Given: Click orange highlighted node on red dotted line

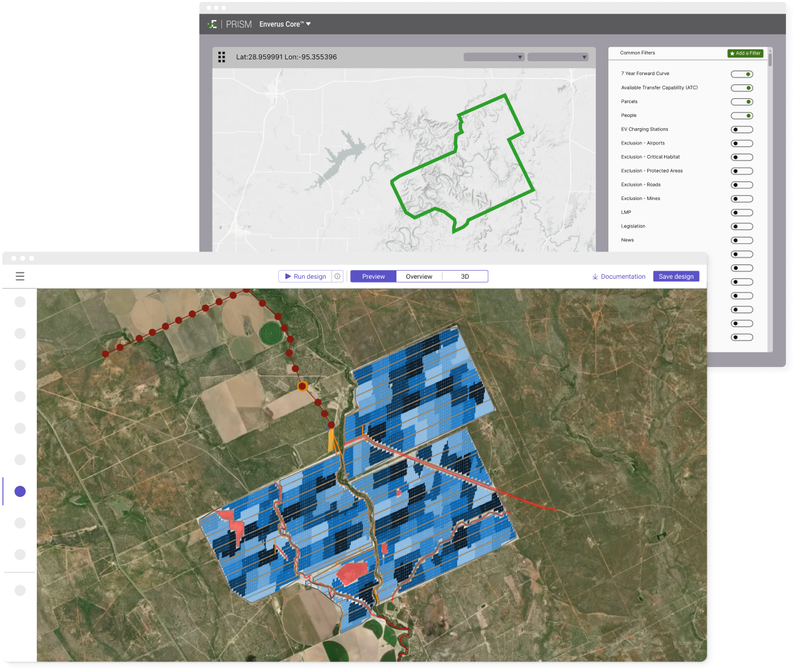Looking at the screenshot, I should [x=303, y=386].
